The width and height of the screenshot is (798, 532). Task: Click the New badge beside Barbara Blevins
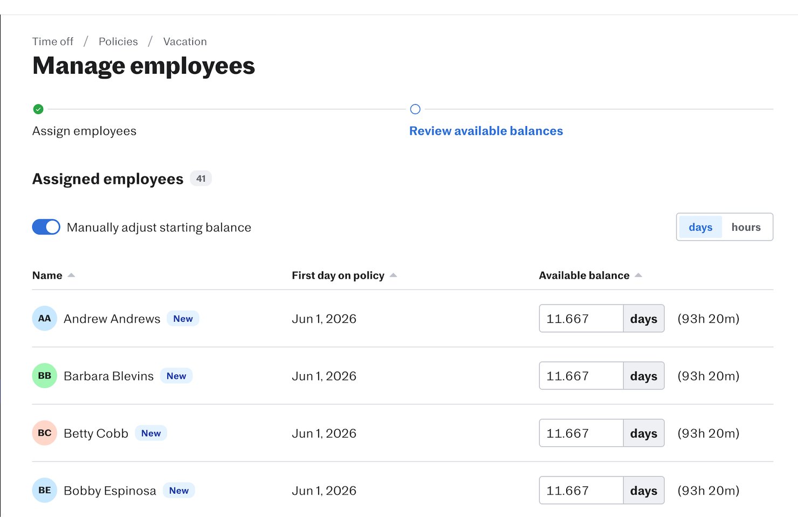[x=176, y=376]
